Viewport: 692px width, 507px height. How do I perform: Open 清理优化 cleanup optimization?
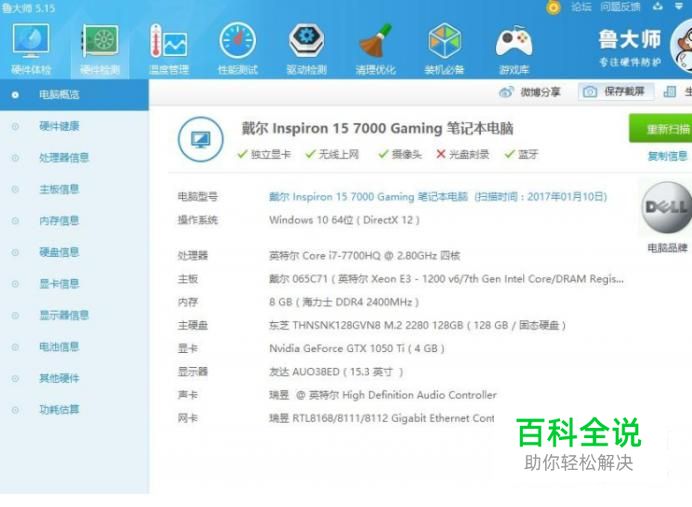tap(376, 49)
